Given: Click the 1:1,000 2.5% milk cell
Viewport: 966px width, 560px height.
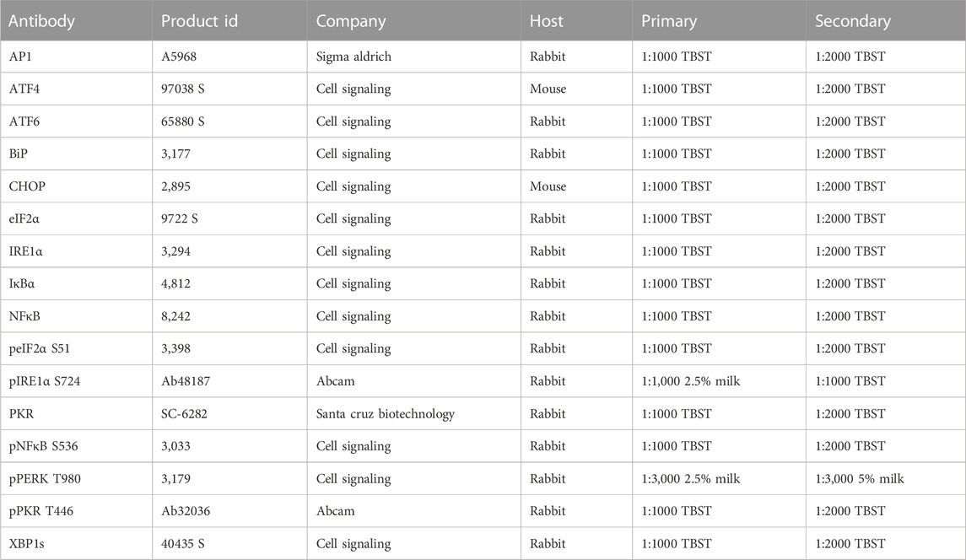Looking at the screenshot, I should [x=719, y=381].
